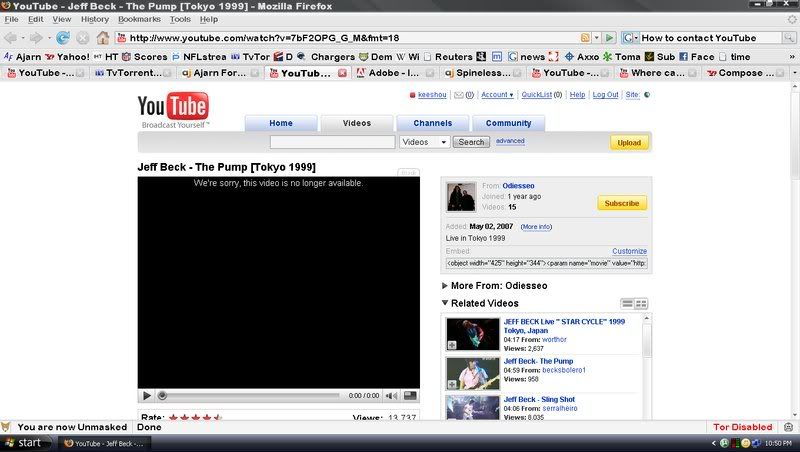Viewport: 800px width, 452px height.
Task: Open YouTube Channels tab
Action: [433, 123]
